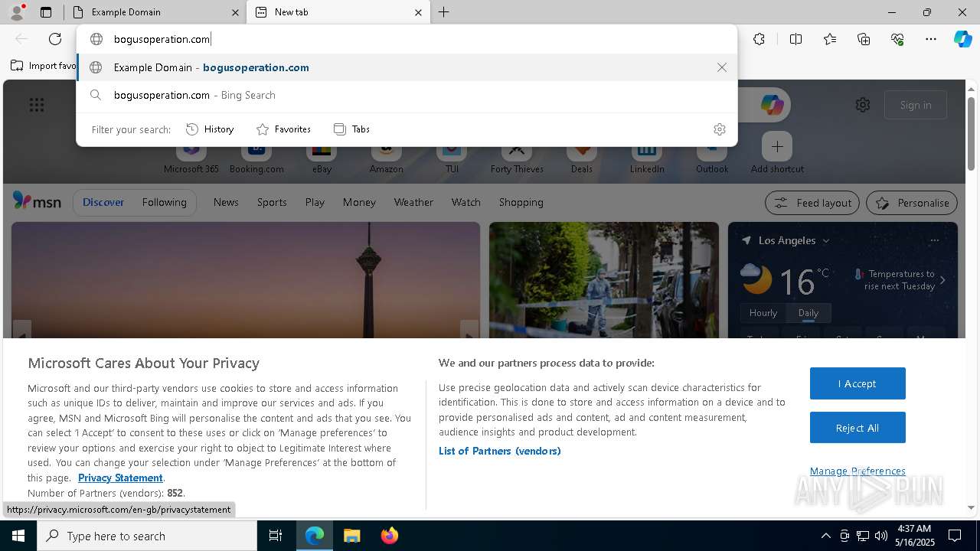Click the address bar containing bogusoperation.com

[407, 39]
